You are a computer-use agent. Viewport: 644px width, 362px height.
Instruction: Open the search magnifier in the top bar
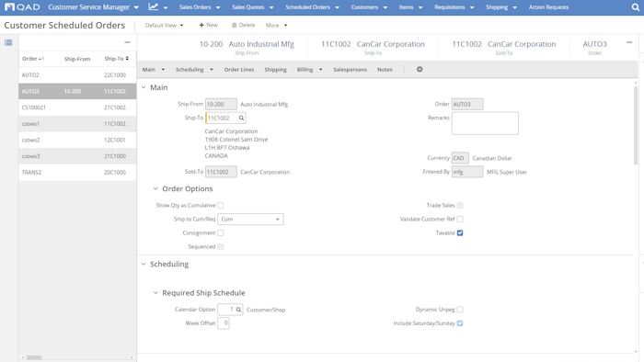[635, 7]
